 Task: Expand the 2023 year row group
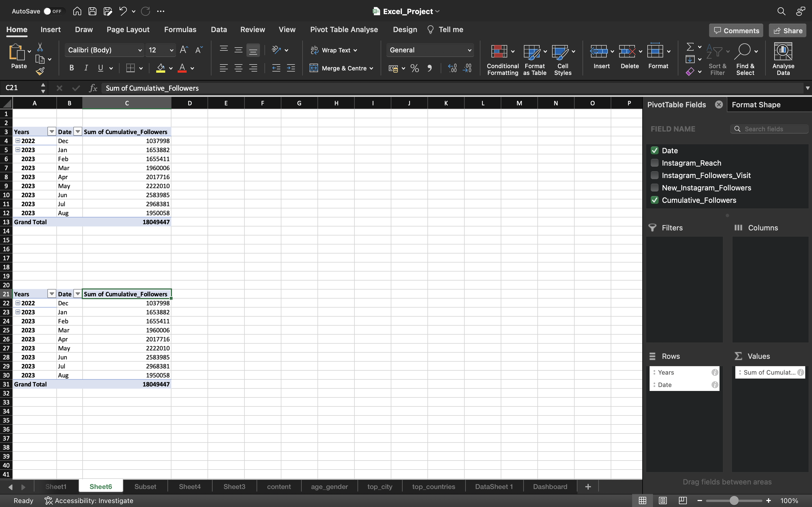(x=17, y=150)
